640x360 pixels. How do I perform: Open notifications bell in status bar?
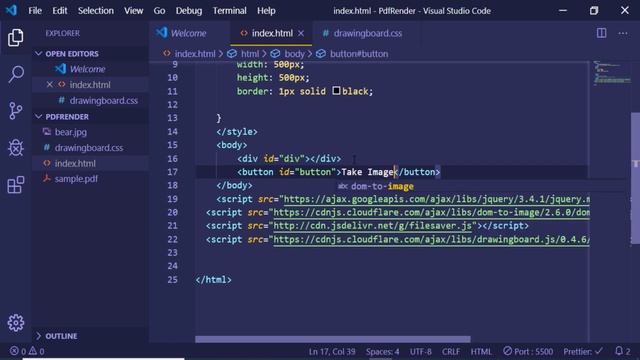tap(619, 351)
